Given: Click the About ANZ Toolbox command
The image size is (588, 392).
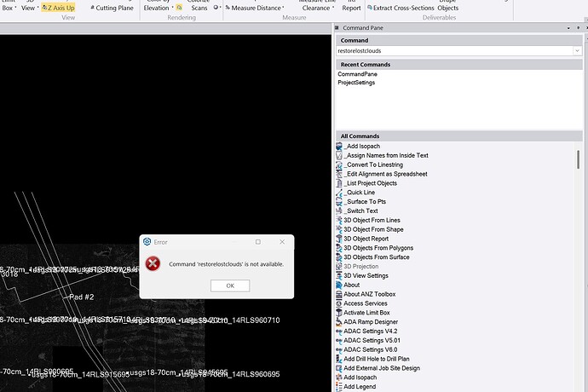Looking at the screenshot, I should tap(372, 294).
